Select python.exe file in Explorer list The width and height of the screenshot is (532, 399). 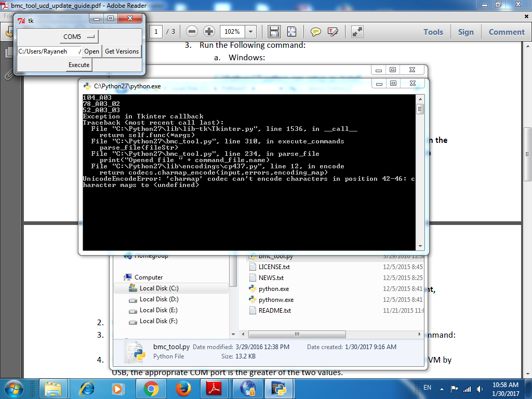coord(274,289)
